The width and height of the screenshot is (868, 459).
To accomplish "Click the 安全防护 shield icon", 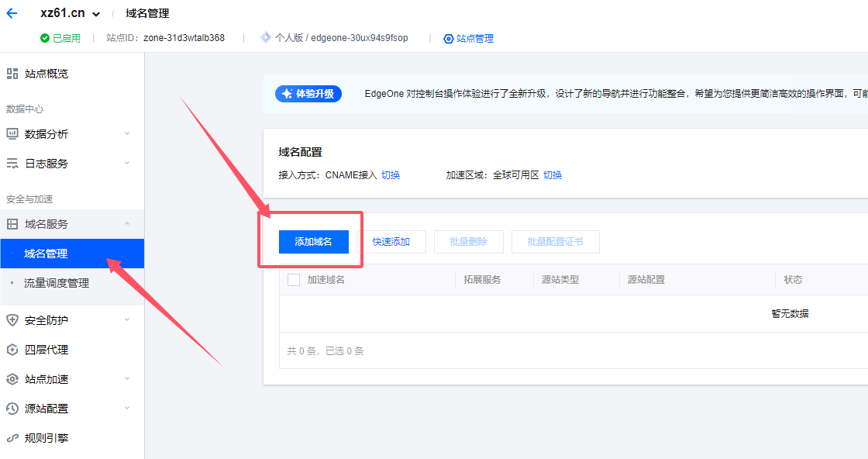I will (x=12, y=320).
